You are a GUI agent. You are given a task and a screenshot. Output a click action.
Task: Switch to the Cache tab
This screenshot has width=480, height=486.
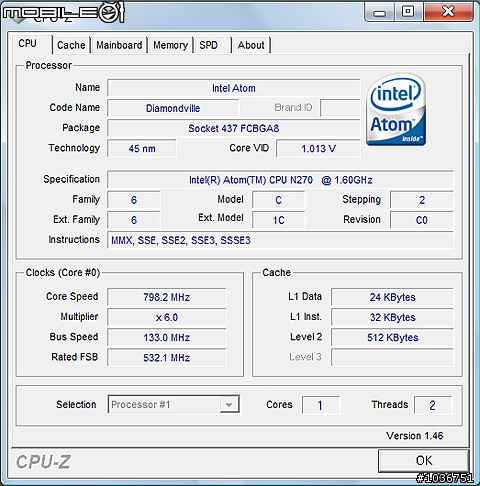click(71, 45)
